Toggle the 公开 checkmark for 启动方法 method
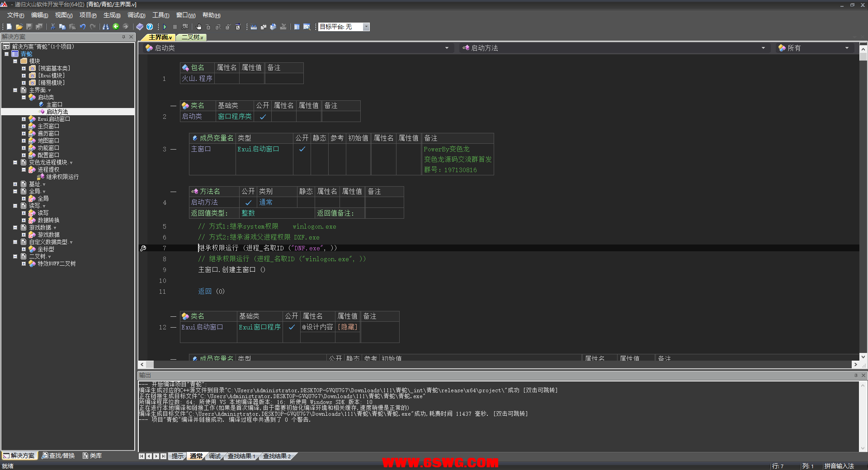868x470 pixels. pyautogui.click(x=248, y=202)
